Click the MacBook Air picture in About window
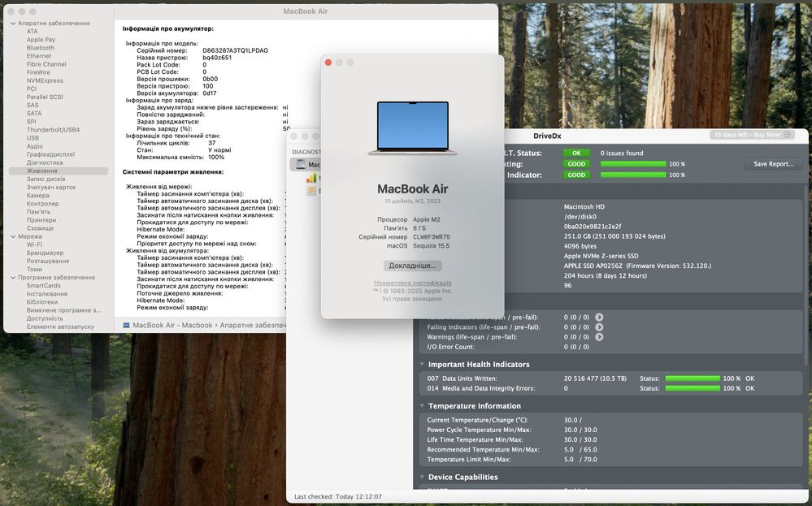 [x=413, y=128]
